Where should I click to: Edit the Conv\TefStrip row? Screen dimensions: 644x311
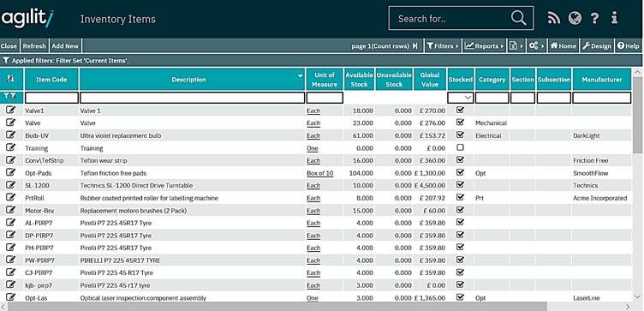pos(10,160)
